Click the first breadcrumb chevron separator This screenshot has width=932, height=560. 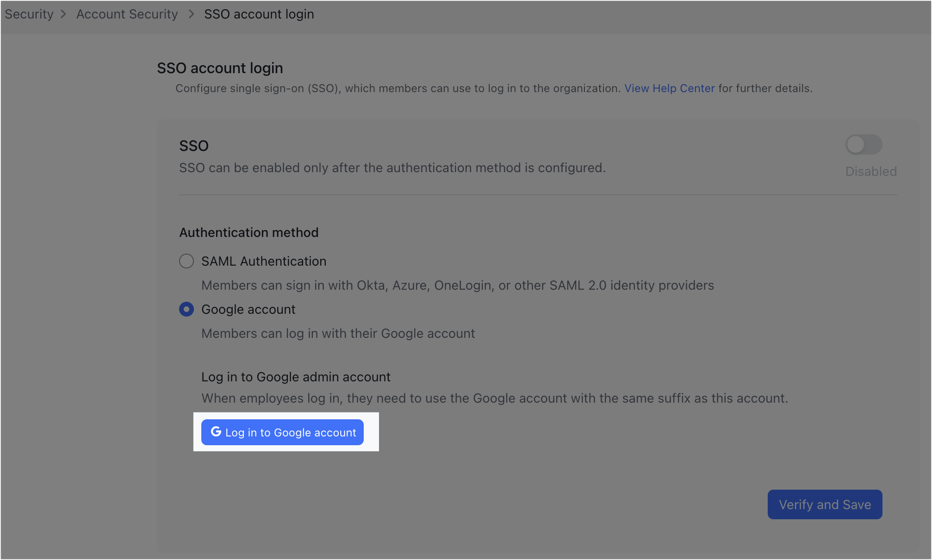(63, 14)
